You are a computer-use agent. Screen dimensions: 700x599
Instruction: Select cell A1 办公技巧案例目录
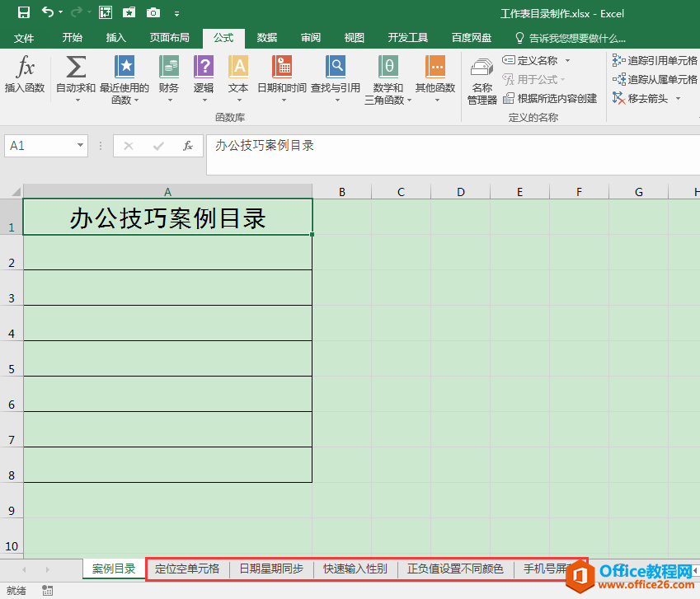pos(167,217)
